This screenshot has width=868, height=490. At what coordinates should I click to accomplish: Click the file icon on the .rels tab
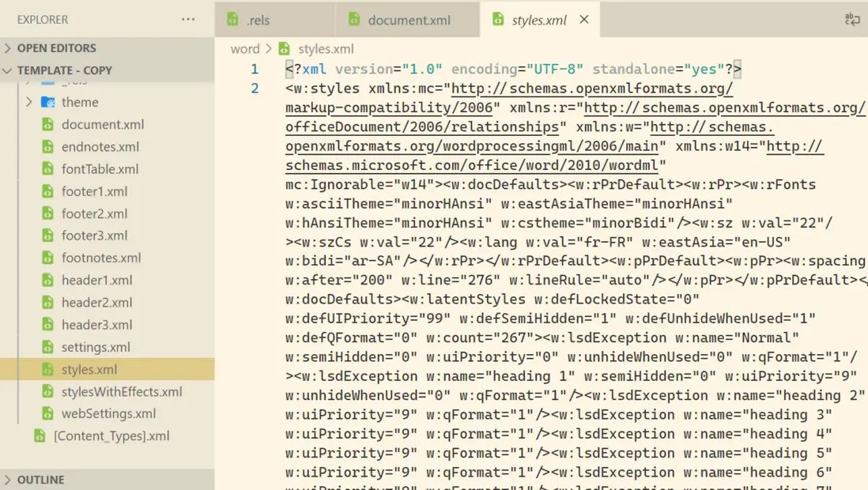(233, 17)
